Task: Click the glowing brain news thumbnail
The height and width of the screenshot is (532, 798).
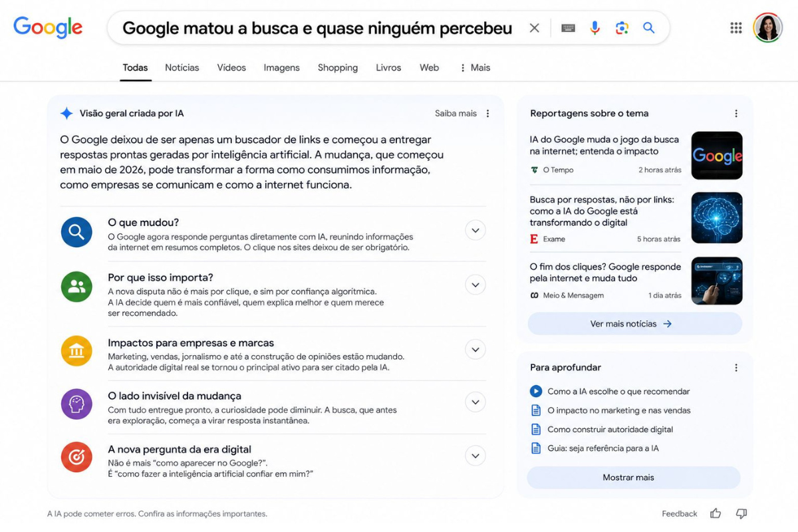Action: [717, 218]
